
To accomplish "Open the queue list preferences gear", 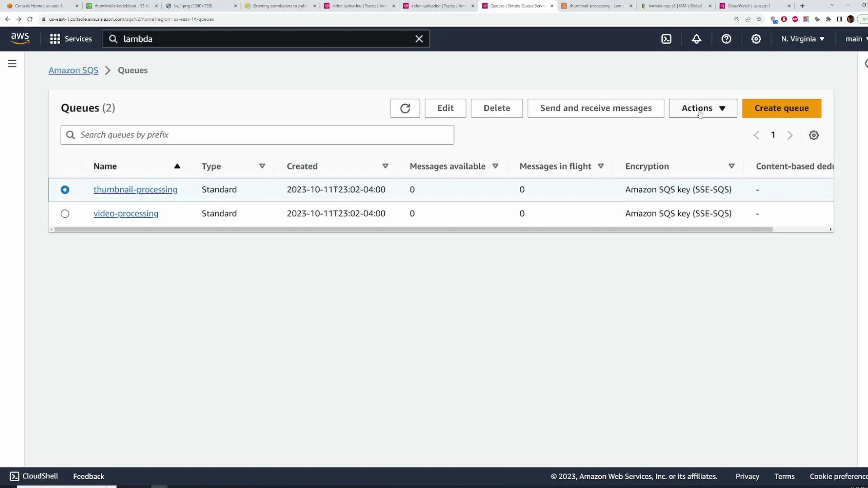I will (814, 135).
